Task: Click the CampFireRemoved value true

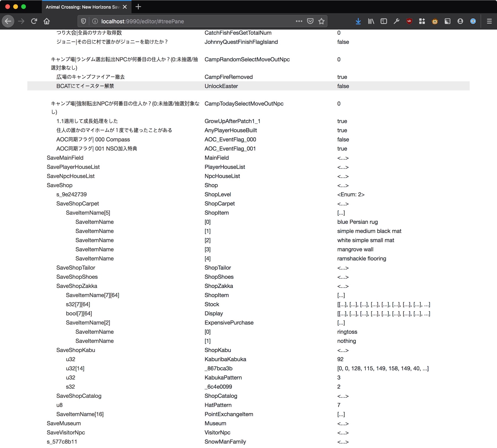Action: point(342,77)
